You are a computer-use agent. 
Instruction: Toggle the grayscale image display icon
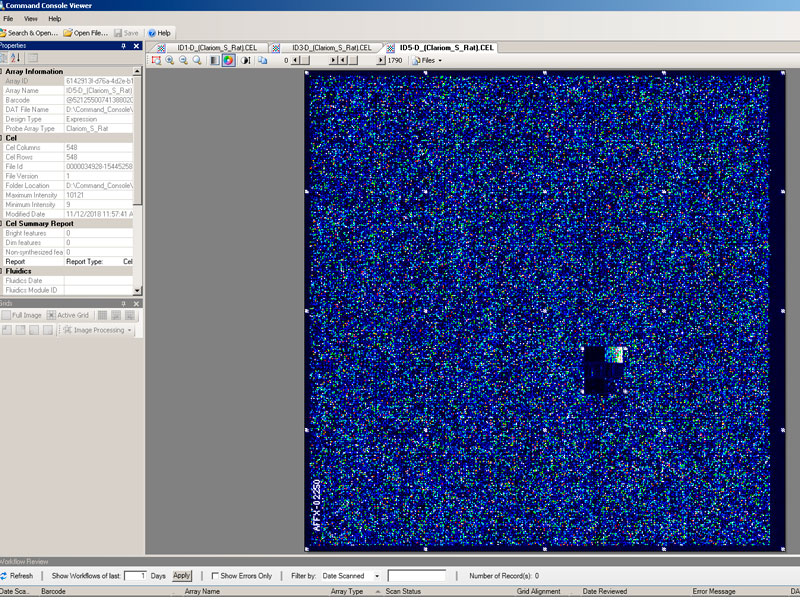pos(214,60)
